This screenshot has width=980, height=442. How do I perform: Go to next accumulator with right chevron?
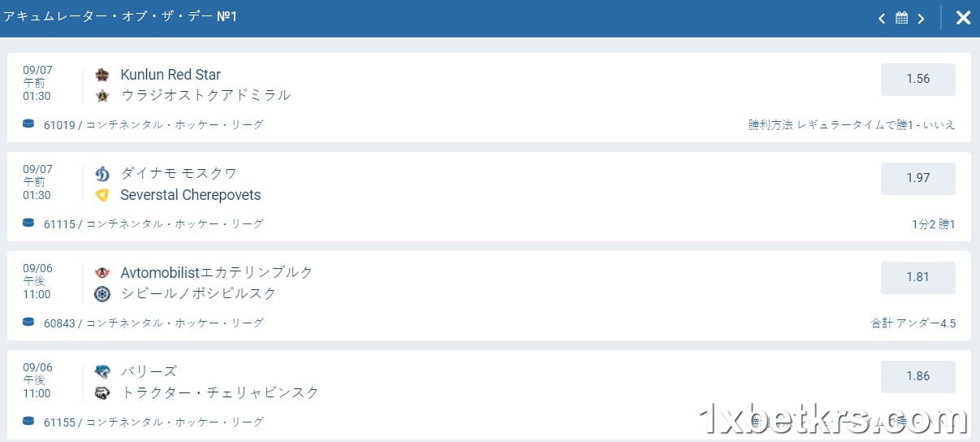[921, 18]
